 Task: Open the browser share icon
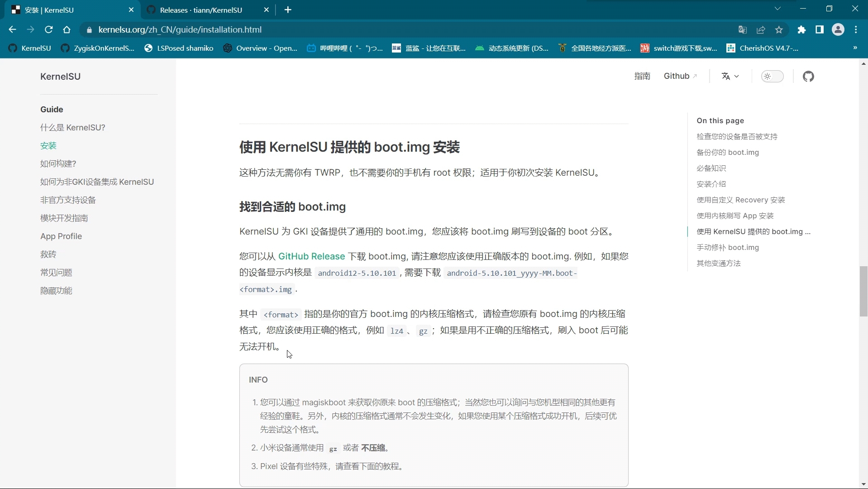point(761,29)
